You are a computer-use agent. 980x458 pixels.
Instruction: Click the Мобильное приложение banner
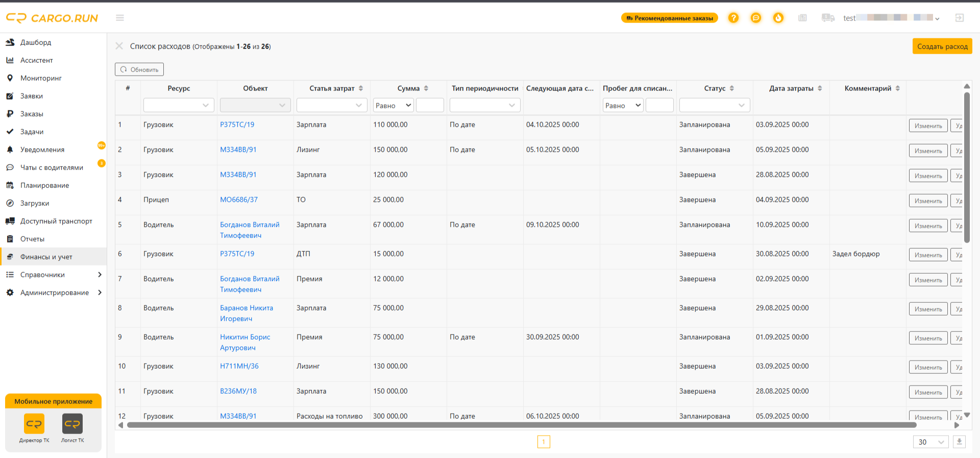tap(53, 401)
